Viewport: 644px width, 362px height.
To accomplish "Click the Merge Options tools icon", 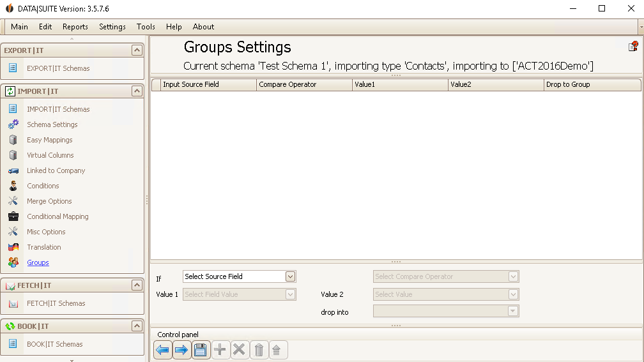I will point(13,200).
